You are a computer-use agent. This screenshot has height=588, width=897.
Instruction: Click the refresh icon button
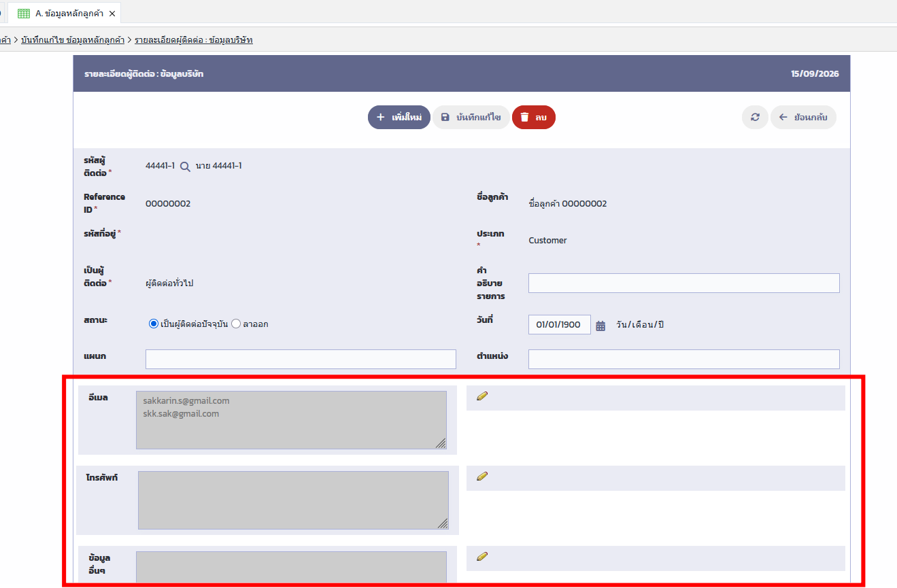(x=755, y=117)
